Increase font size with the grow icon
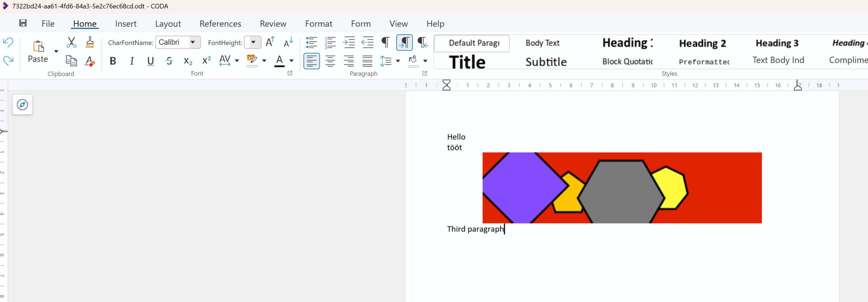The height and width of the screenshot is (302, 868). coord(270,42)
